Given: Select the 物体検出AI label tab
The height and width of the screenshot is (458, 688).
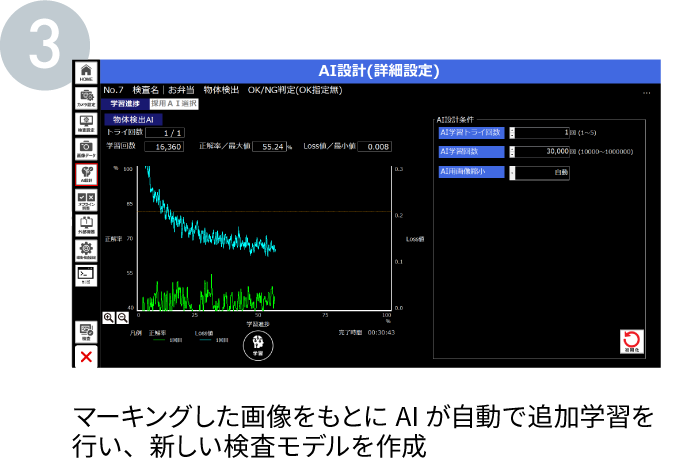Looking at the screenshot, I should (133, 119).
